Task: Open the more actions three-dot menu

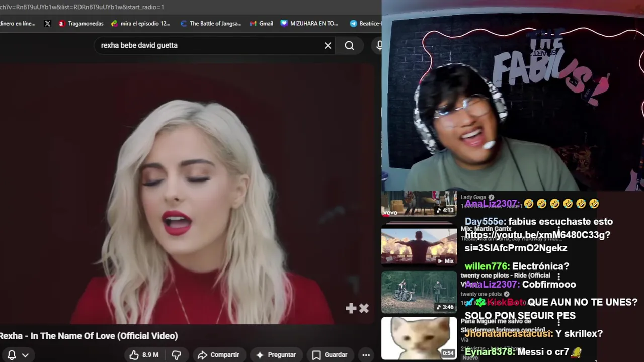Action: pos(366,355)
